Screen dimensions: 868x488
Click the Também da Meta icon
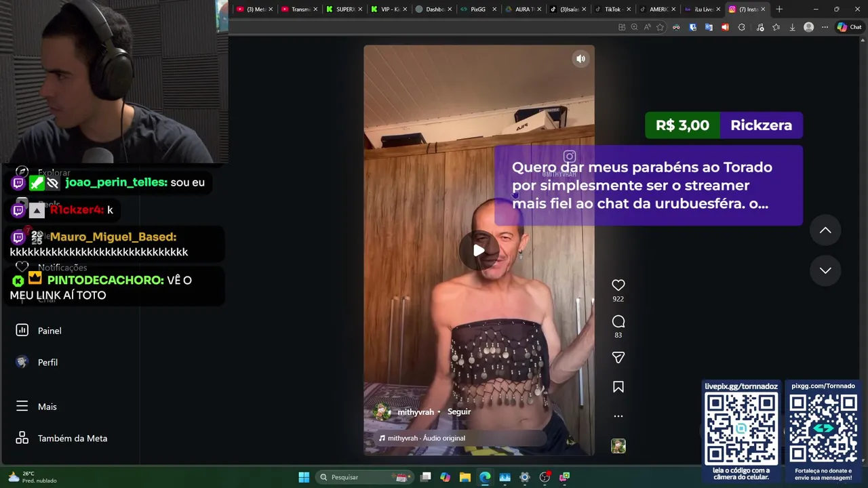(x=22, y=438)
